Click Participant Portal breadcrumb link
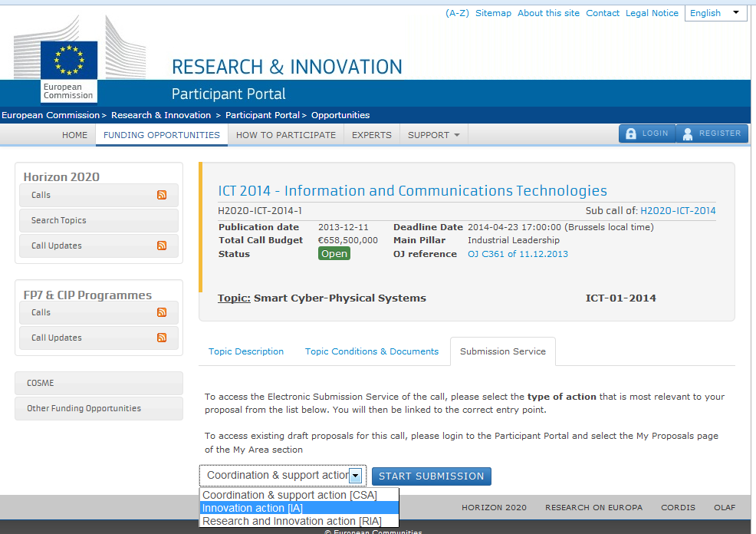Screen dimensions: 756x534 [262, 115]
